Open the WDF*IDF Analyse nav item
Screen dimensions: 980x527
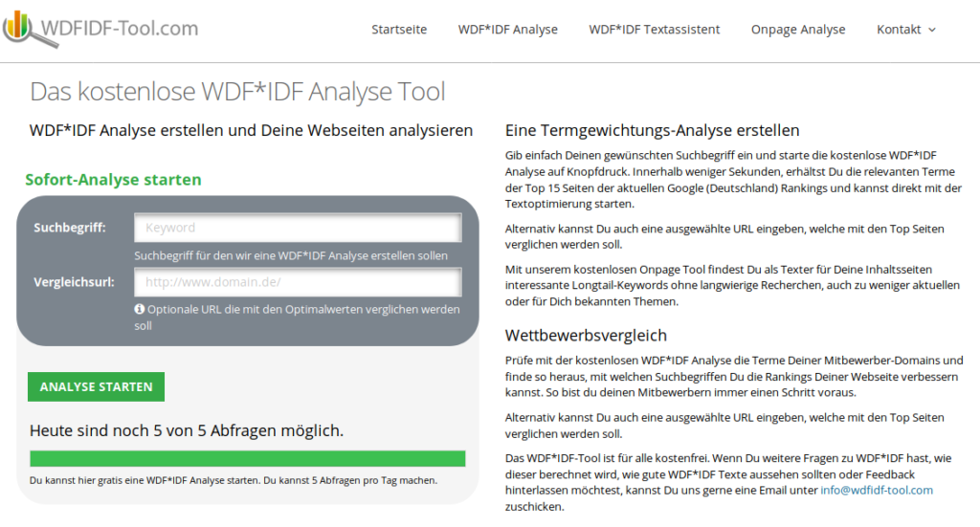[x=507, y=30]
